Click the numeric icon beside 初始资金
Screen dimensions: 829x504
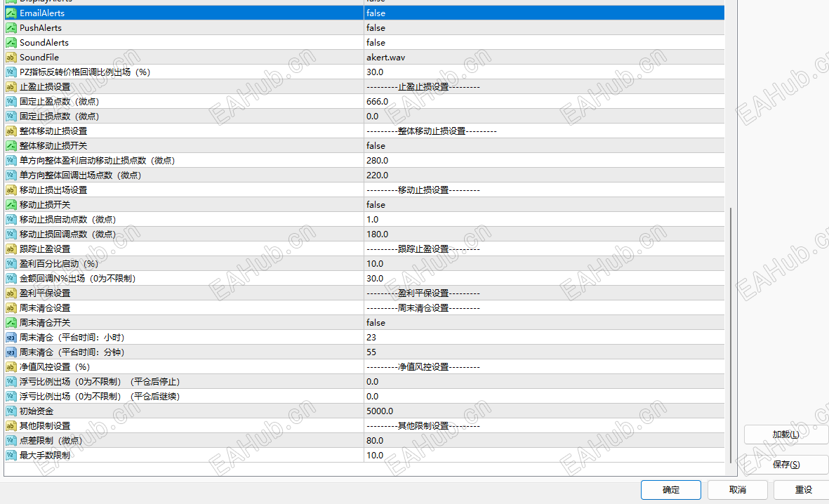11,411
